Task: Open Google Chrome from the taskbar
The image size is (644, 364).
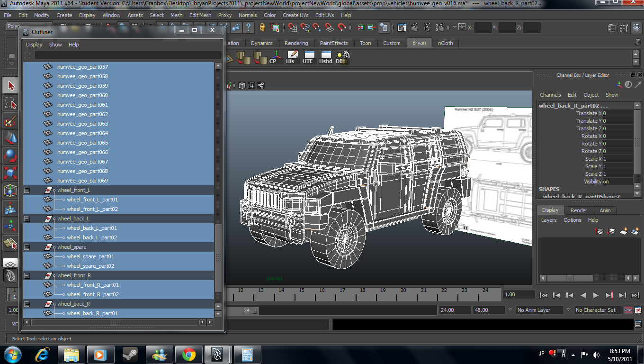Action: (x=189, y=354)
